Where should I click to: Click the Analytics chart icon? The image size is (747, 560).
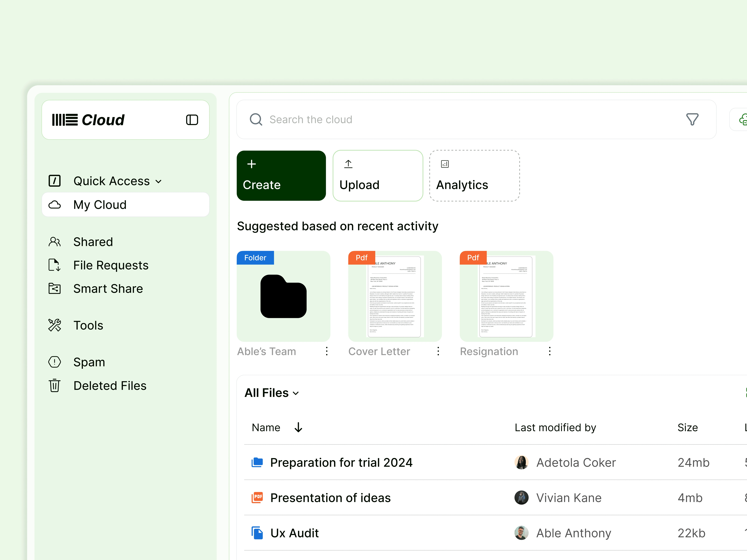click(445, 164)
